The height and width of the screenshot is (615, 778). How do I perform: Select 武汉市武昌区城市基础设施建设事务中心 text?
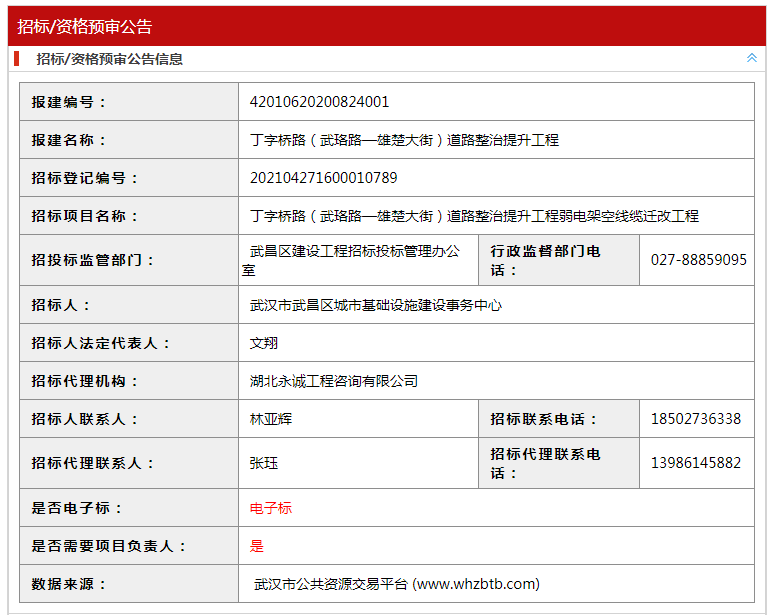(x=376, y=305)
